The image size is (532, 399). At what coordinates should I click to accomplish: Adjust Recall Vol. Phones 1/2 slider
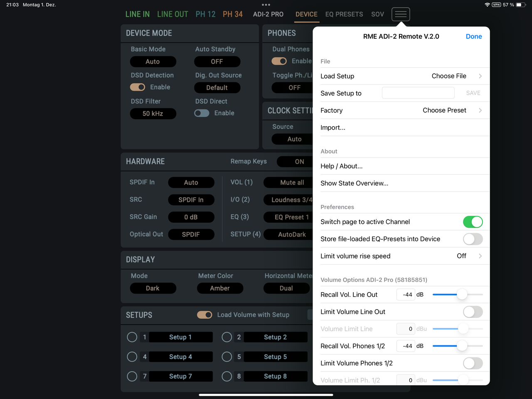[x=458, y=346]
